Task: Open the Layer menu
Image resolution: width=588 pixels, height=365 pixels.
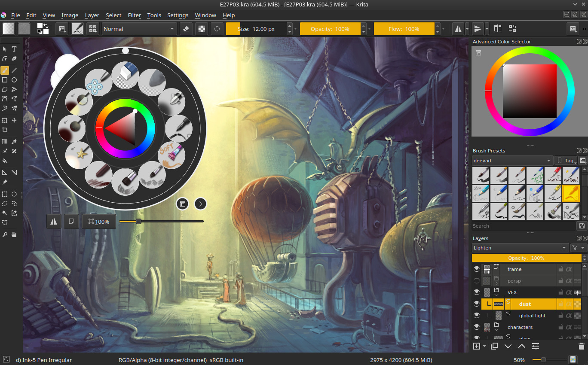Action: click(92, 15)
